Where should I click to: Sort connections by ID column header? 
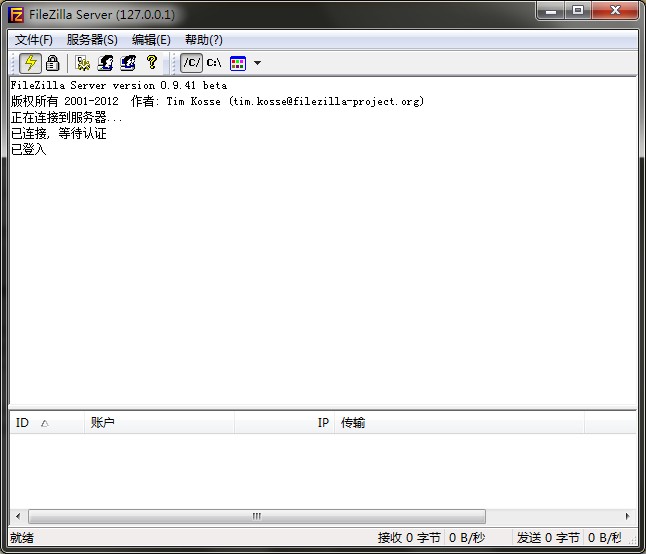[30, 423]
